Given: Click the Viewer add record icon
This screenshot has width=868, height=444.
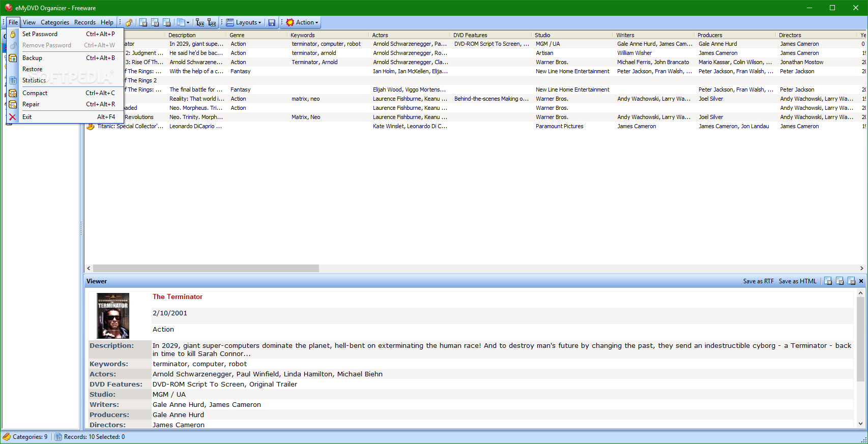Looking at the screenshot, I should tap(828, 281).
